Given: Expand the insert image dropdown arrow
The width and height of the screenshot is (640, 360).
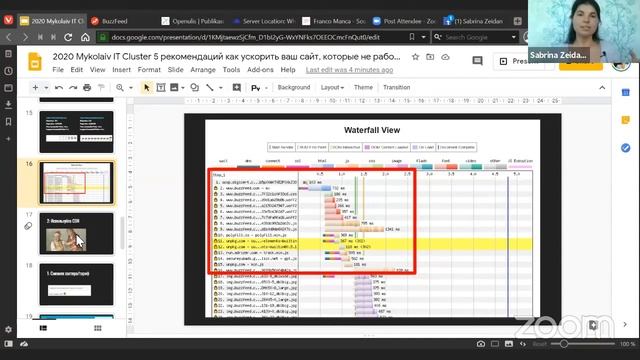Looking at the screenshot, I should [182, 88].
